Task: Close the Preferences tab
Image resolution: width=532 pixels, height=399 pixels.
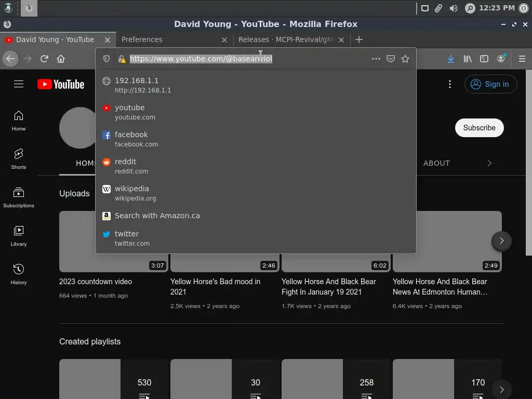Action: [x=224, y=40]
